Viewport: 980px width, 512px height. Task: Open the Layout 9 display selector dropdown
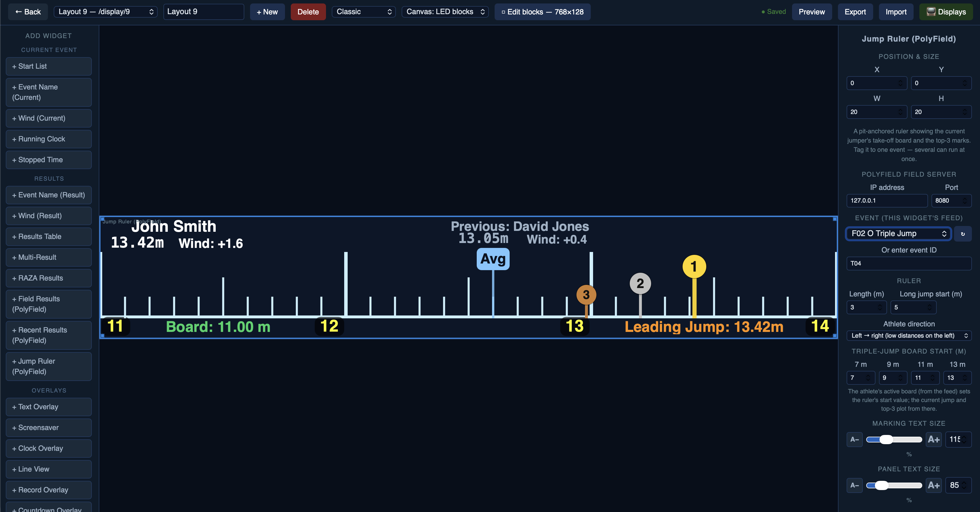[x=105, y=12]
